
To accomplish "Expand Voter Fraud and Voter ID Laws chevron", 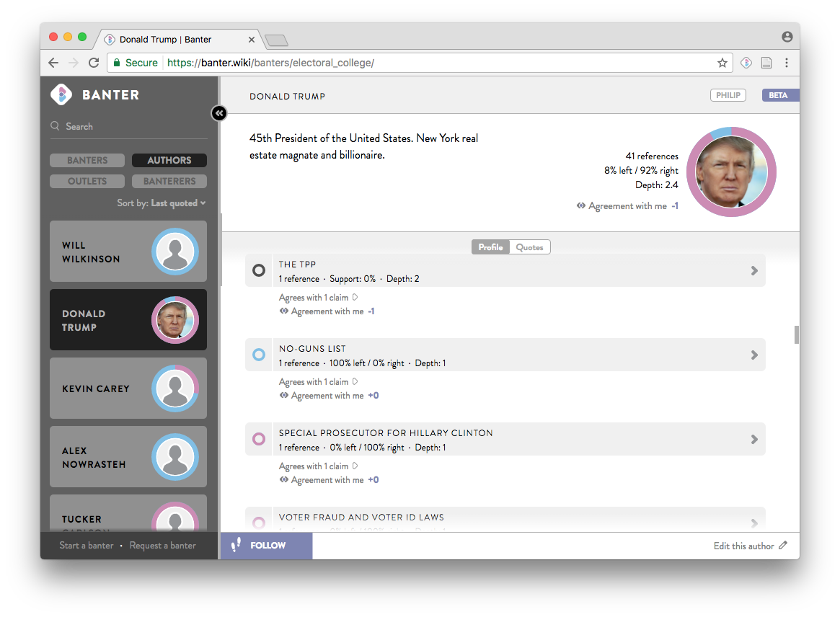I will pos(754,523).
